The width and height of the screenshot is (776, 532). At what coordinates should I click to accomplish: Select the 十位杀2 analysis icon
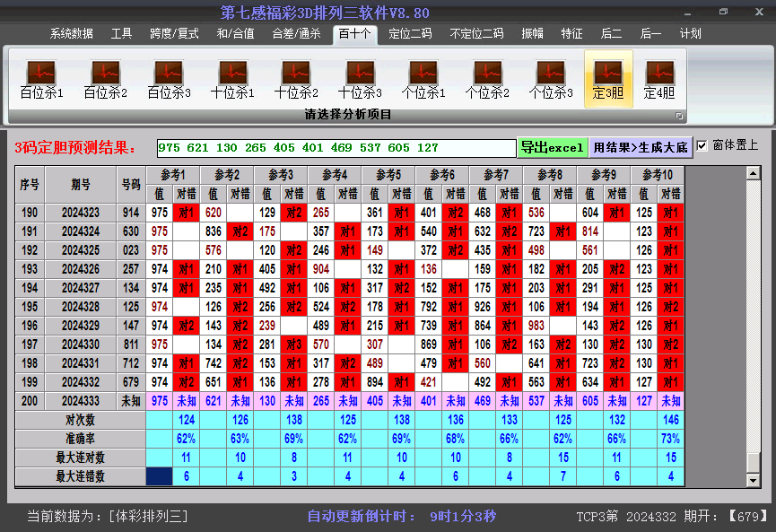tap(296, 79)
